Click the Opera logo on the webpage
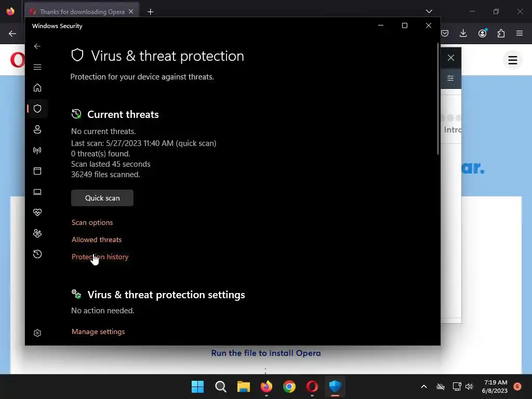This screenshot has width=532, height=399. pyautogui.click(x=18, y=60)
